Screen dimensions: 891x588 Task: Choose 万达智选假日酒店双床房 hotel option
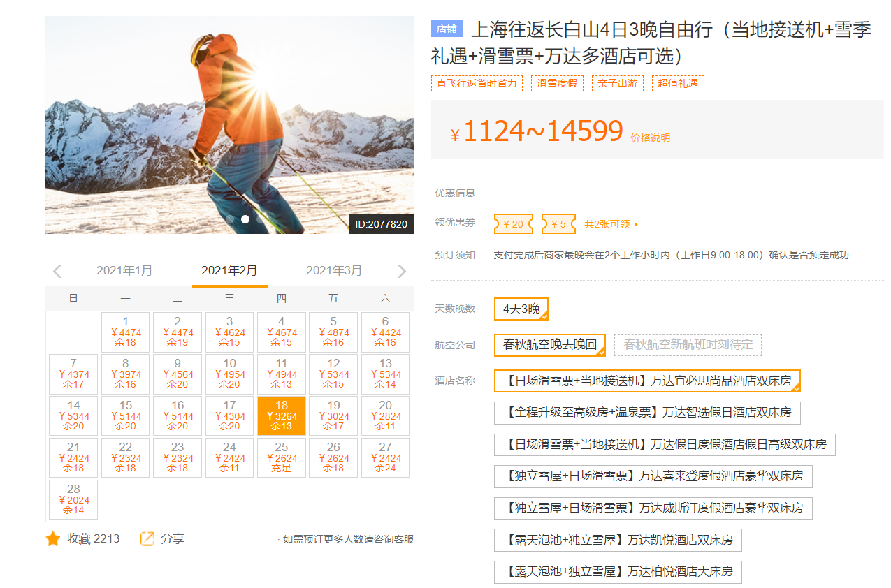[646, 413]
